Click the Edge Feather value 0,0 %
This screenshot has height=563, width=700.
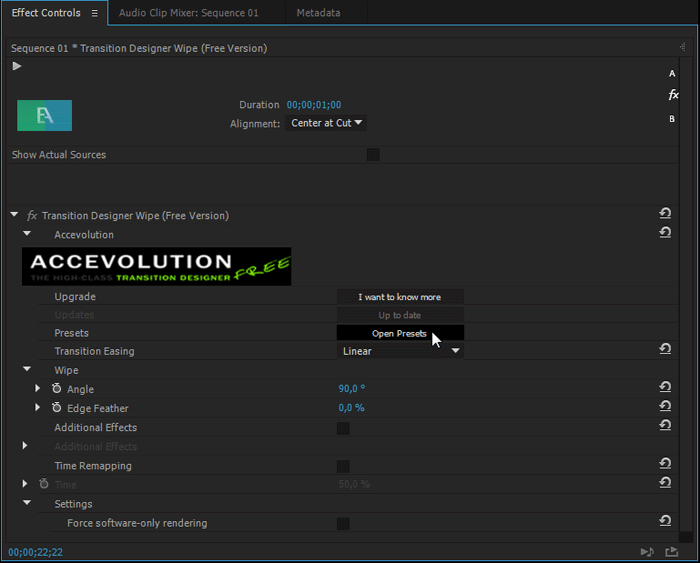click(351, 408)
